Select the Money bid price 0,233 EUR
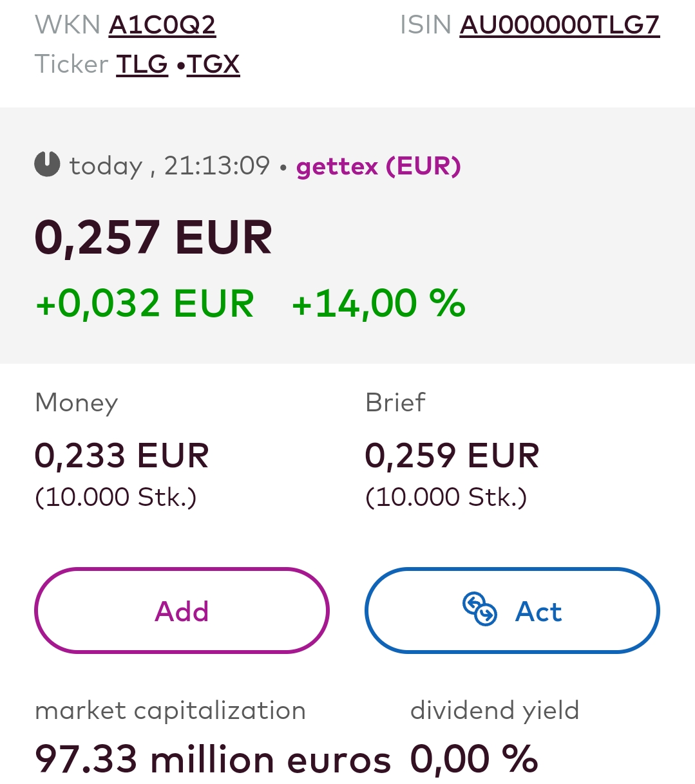Image resolution: width=695 pixels, height=784 pixels. click(x=122, y=456)
